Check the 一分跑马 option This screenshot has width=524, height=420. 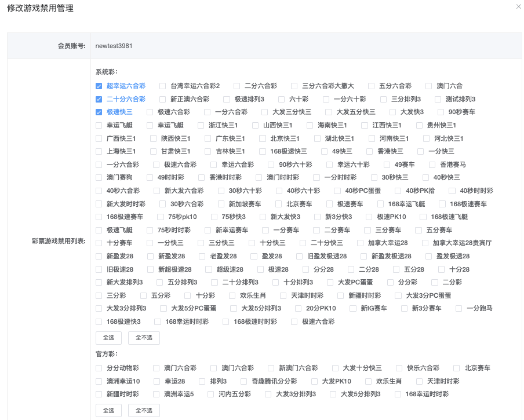[x=459, y=309]
